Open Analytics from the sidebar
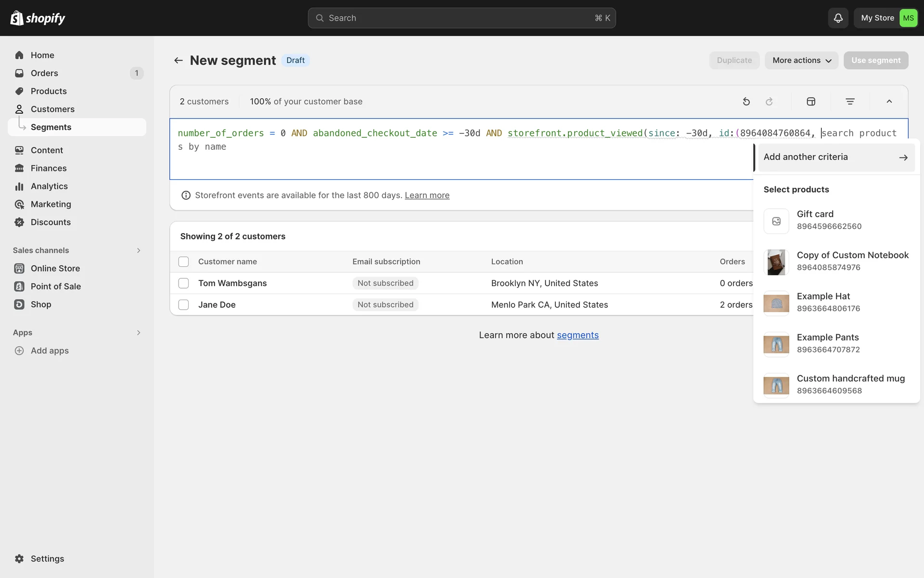Viewport: 924px width, 578px height. [49, 186]
